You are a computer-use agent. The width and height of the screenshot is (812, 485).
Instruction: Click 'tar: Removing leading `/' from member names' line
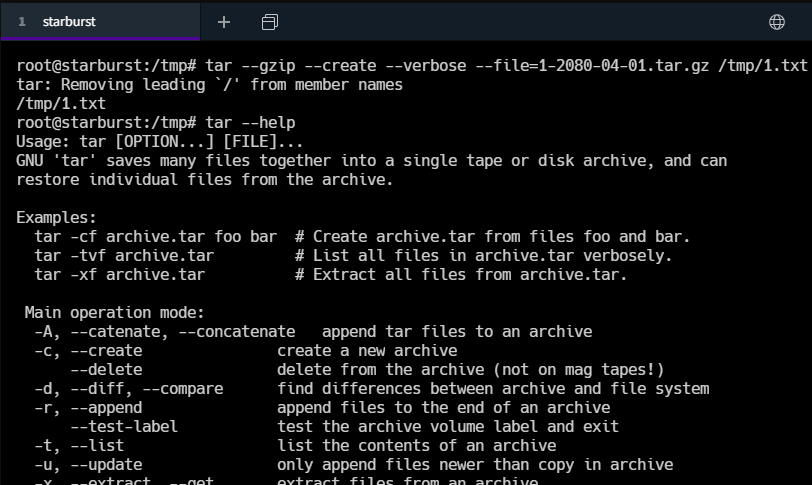click(209, 84)
